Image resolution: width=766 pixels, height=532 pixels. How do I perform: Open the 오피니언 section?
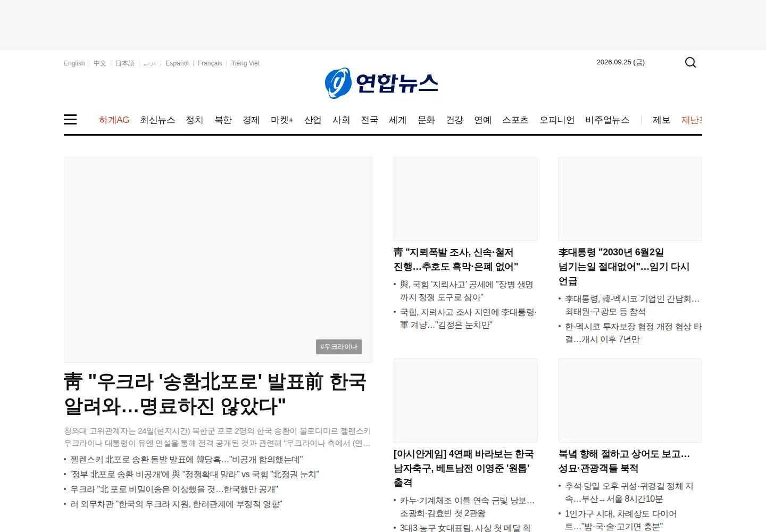coord(557,120)
